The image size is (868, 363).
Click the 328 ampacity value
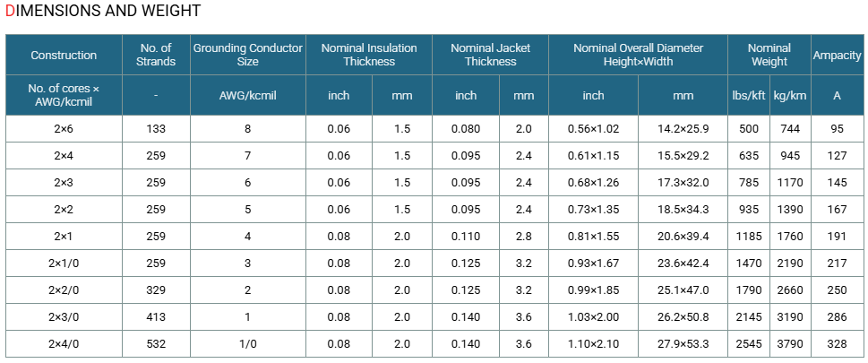(x=837, y=344)
